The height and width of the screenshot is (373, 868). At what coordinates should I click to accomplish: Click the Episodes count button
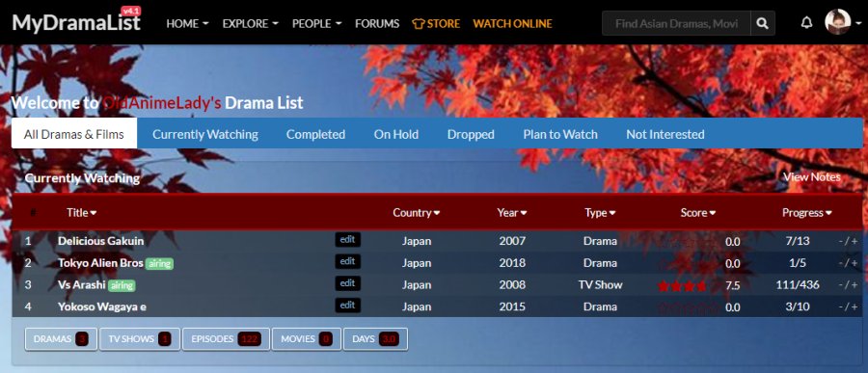227,339
